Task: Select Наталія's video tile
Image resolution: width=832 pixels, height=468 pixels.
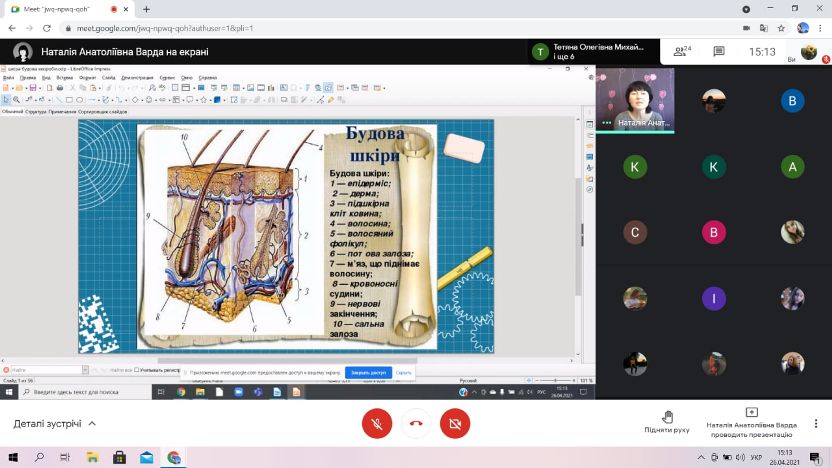Action: tap(635, 100)
